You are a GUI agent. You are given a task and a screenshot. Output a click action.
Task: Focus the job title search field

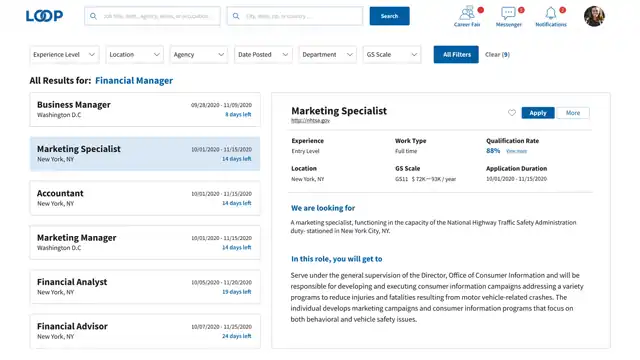pyautogui.click(x=152, y=16)
